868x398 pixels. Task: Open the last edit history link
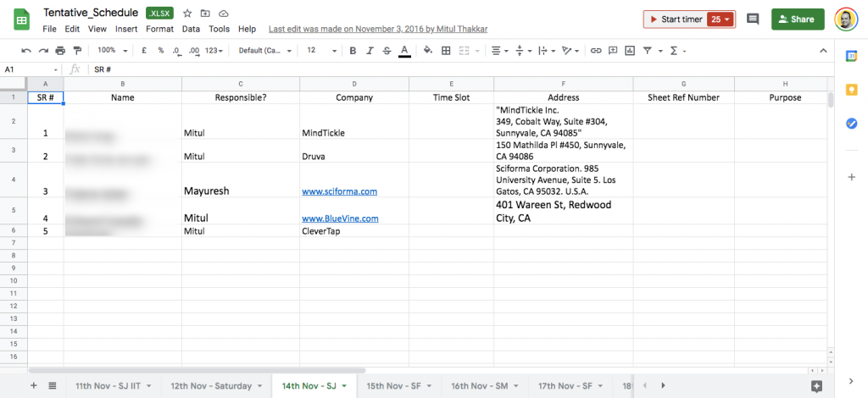coord(378,29)
